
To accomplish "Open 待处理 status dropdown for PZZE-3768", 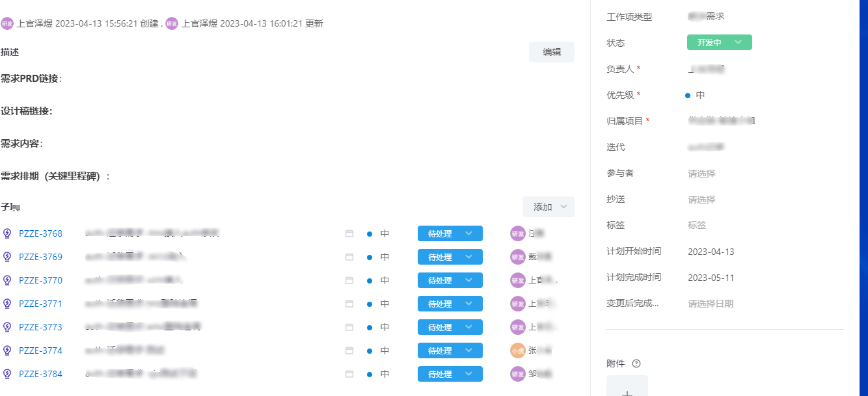I will pyautogui.click(x=450, y=233).
